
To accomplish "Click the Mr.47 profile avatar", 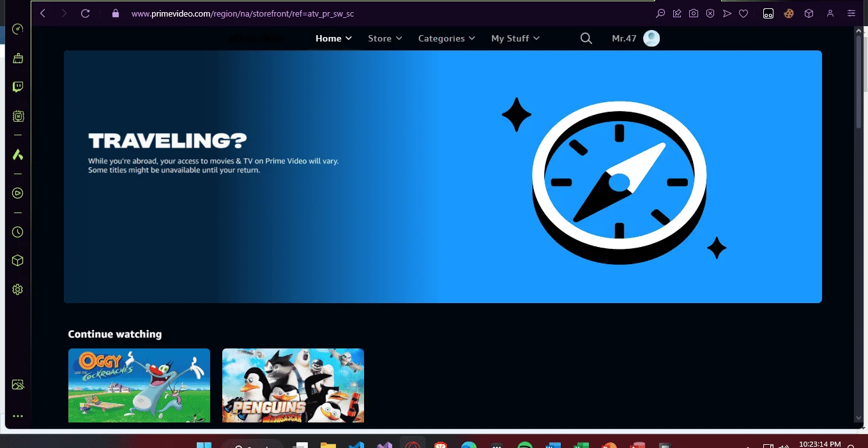I will click(651, 38).
